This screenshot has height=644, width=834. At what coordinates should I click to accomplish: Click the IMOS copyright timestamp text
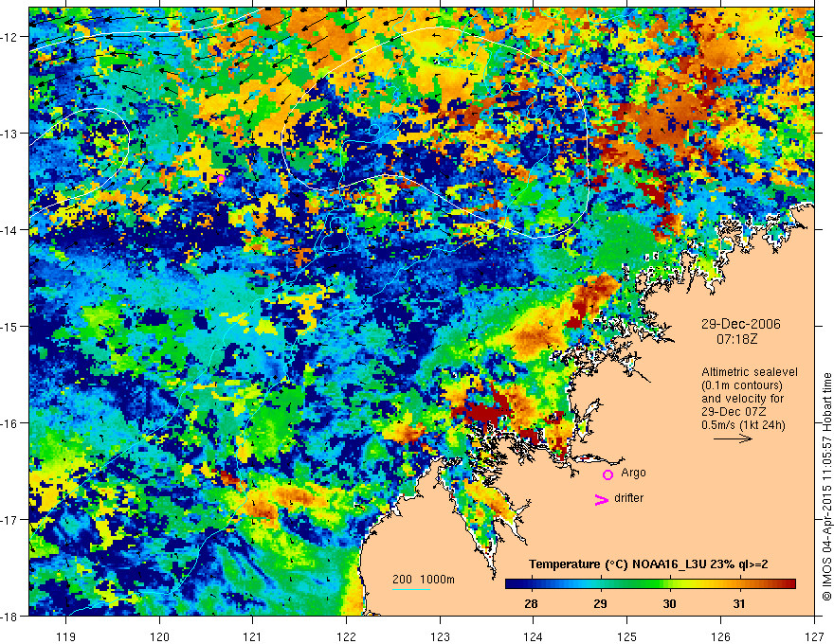(x=826, y=486)
